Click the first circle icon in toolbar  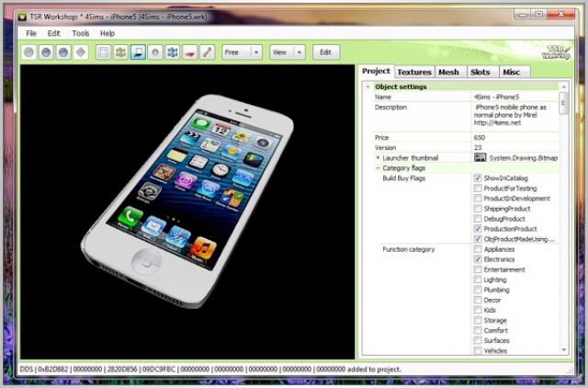pos(29,52)
